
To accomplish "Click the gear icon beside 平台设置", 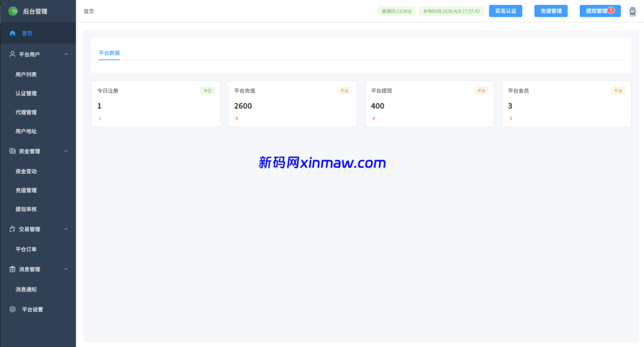I will pos(13,309).
